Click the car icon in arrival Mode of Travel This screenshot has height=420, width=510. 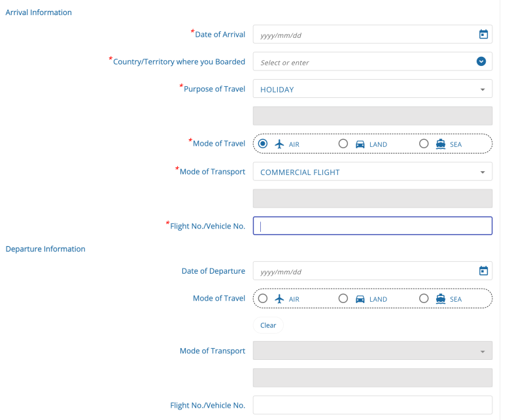point(360,144)
